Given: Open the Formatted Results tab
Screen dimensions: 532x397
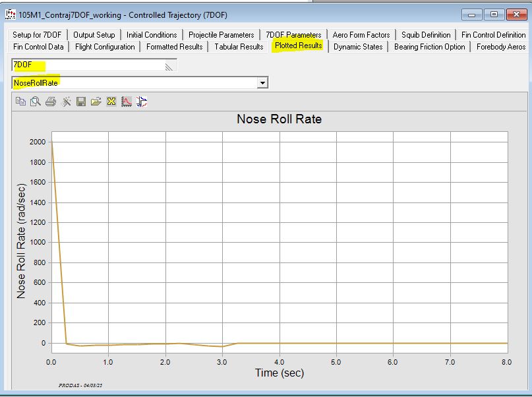Looking at the screenshot, I should 175,47.
